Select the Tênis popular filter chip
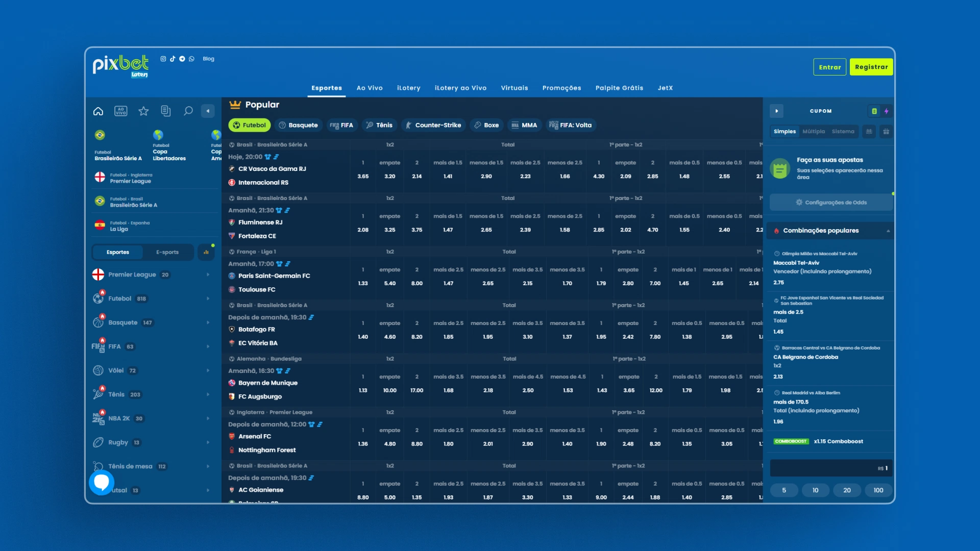 (x=379, y=125)
